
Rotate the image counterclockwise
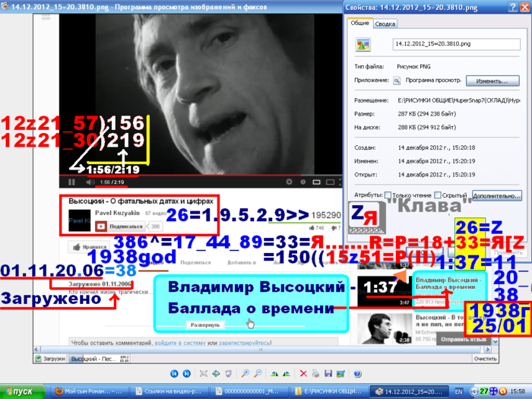pyautogui.click(x=287, y=374)
